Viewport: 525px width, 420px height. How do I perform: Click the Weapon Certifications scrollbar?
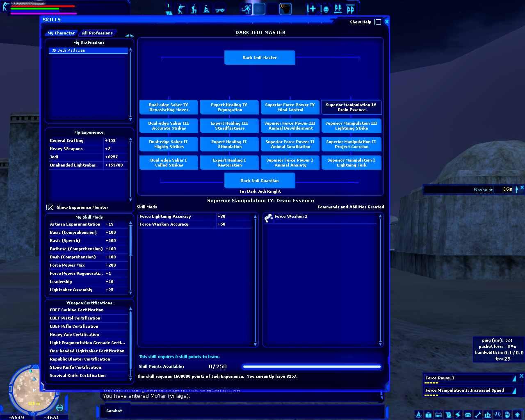[x=131, y=344]
